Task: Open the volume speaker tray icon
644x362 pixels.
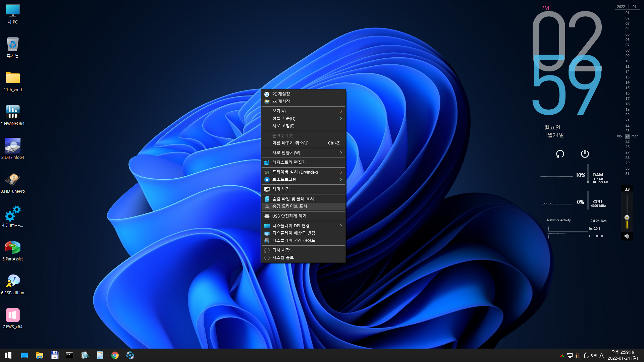Action: 594,356
